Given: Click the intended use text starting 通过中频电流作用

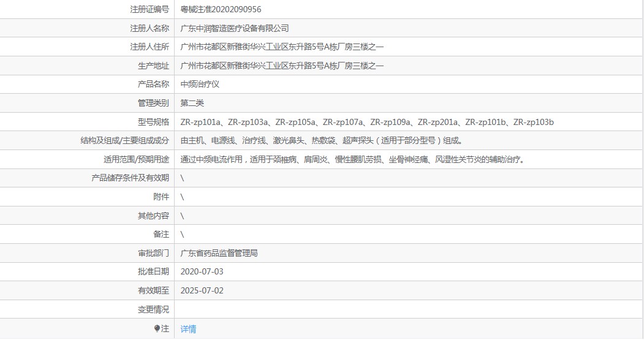Looking at the screenshot, I should 353,159.
